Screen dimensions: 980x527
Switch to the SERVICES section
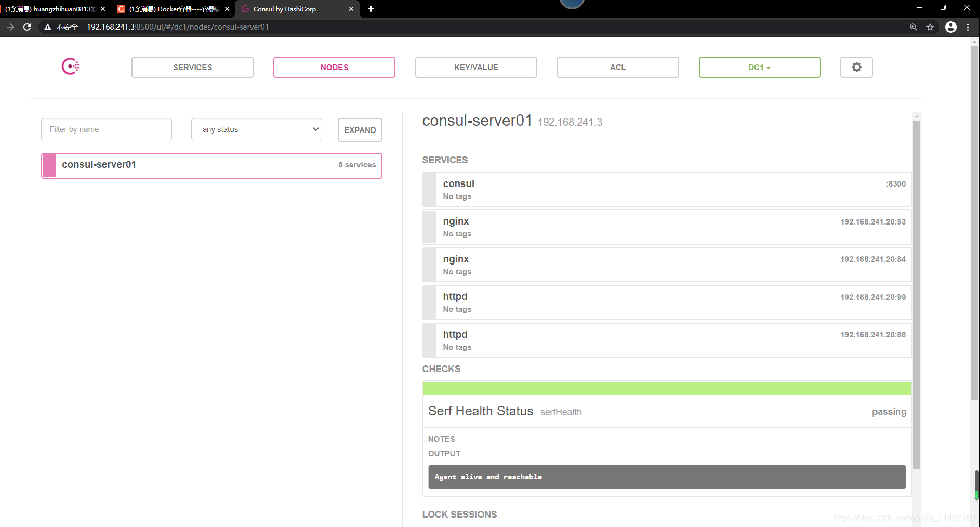(x=192, y=67)
